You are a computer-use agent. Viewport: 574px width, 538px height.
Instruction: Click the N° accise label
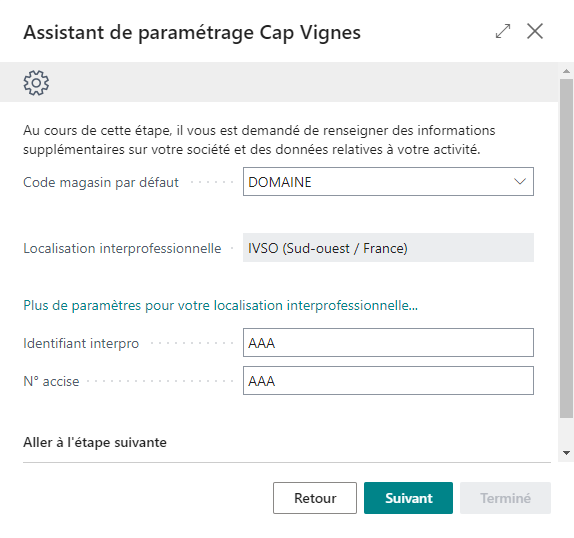point(51,381)
